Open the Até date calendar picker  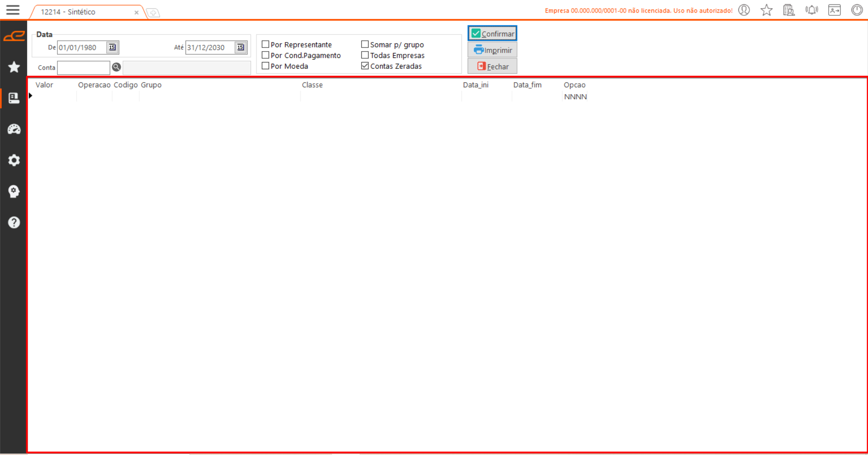[241, 47]
